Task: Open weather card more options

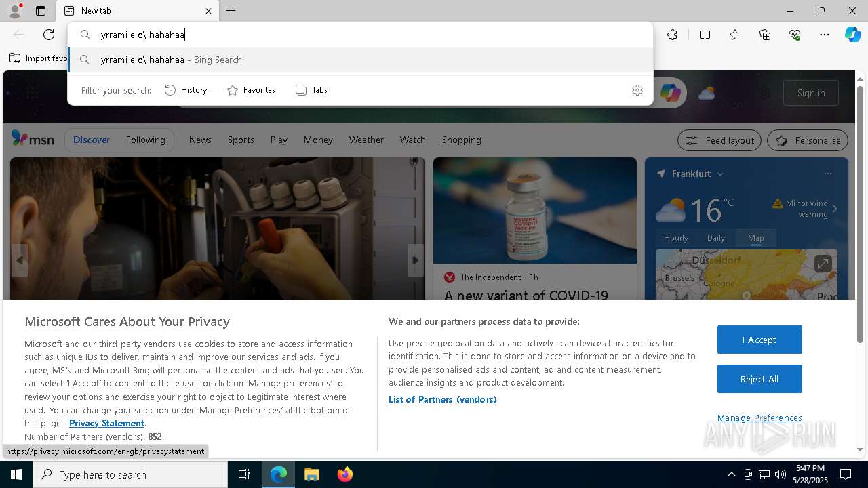Action: click(x=827, y=174)
